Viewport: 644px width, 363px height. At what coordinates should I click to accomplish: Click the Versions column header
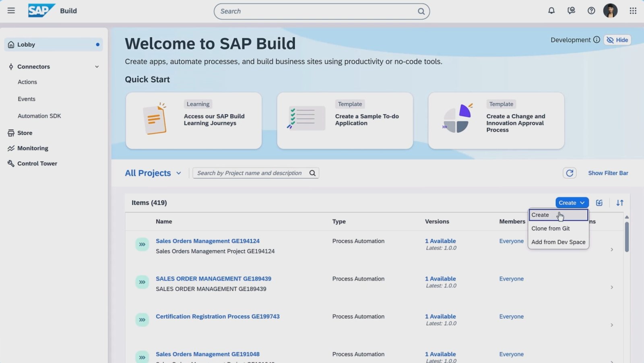click(x=437, y=222)
